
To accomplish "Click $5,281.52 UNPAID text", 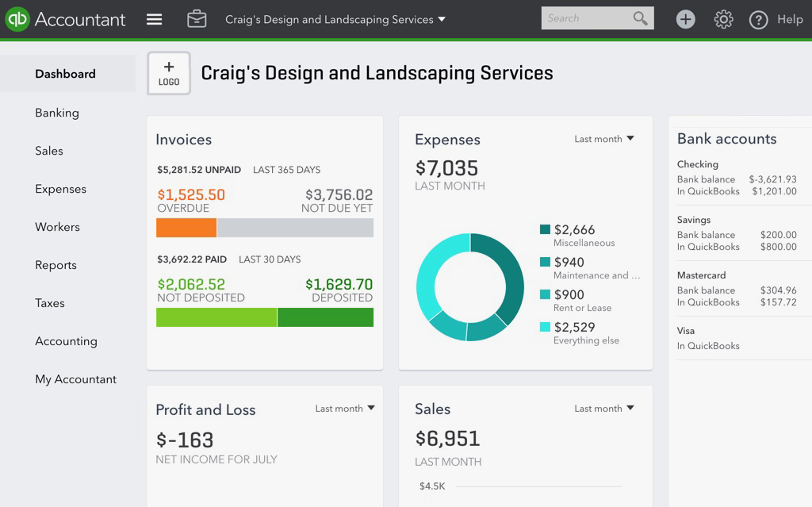I will click(199, 170).
